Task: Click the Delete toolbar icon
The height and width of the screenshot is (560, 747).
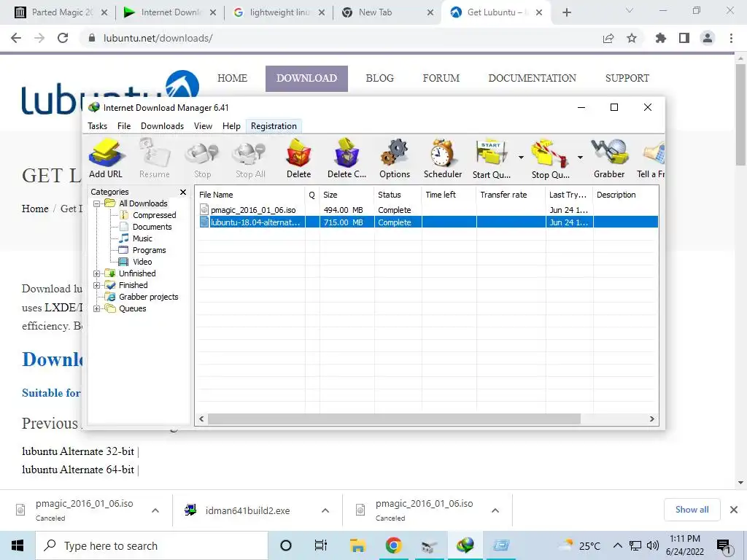Action: coord(298,159)
